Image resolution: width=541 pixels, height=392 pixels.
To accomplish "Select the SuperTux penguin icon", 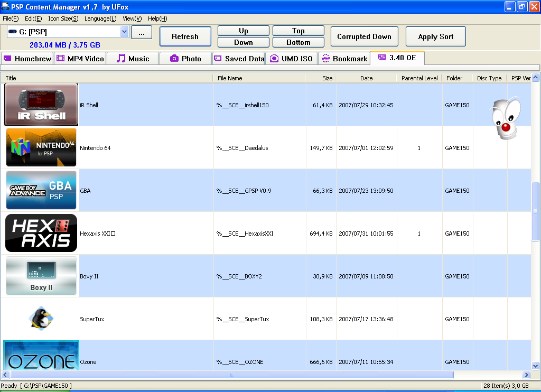I will click(x=41, y=319).
